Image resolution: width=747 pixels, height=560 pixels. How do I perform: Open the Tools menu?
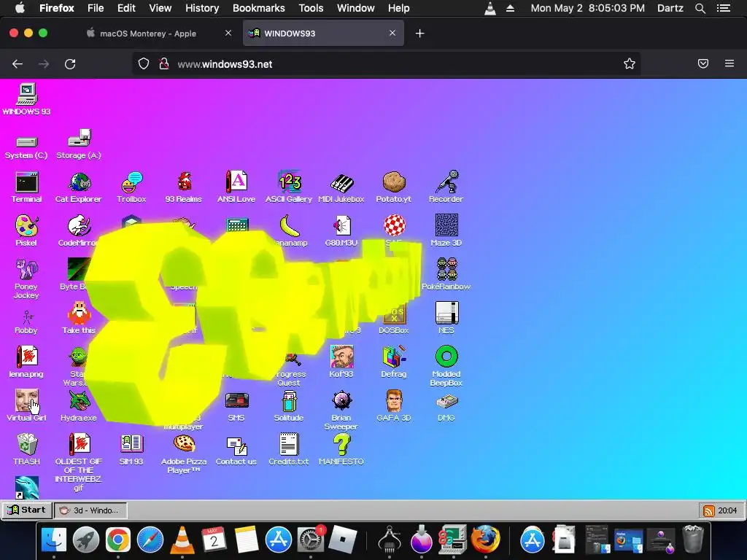click(x=311, y=8)
